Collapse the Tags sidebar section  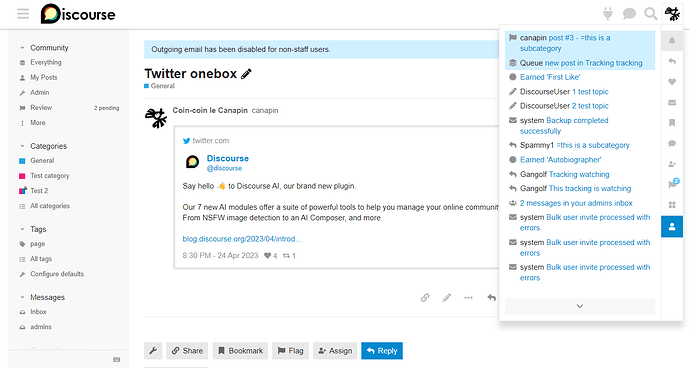point(33,229)
